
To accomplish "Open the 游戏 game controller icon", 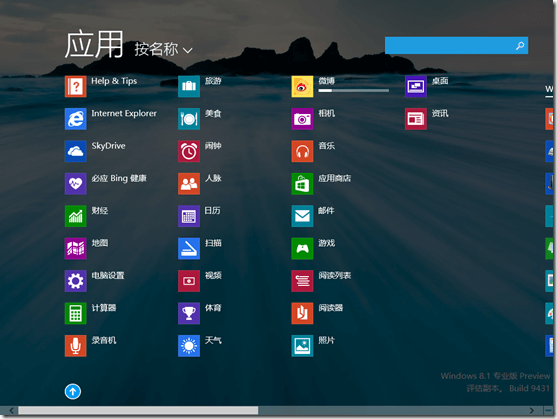I will click(302, 249).
